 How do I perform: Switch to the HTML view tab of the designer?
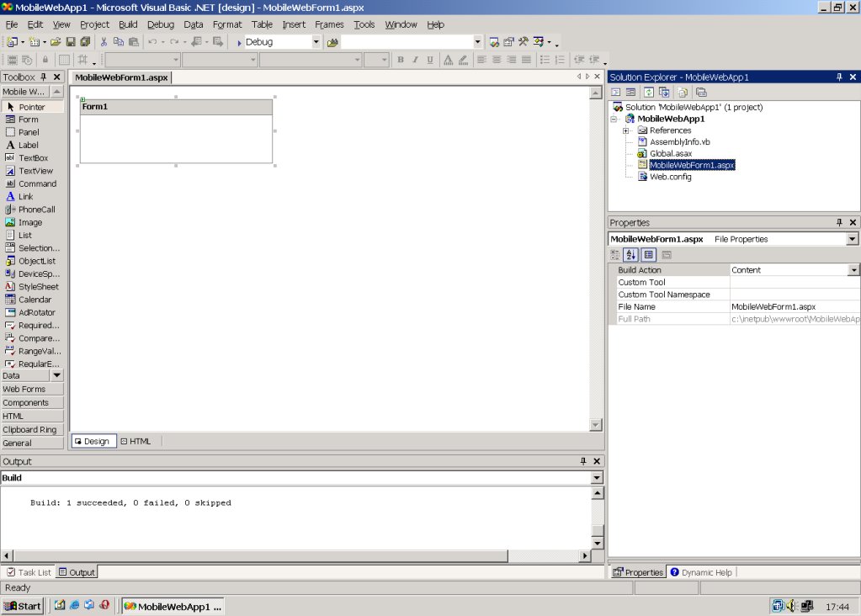tap(136, 442)
